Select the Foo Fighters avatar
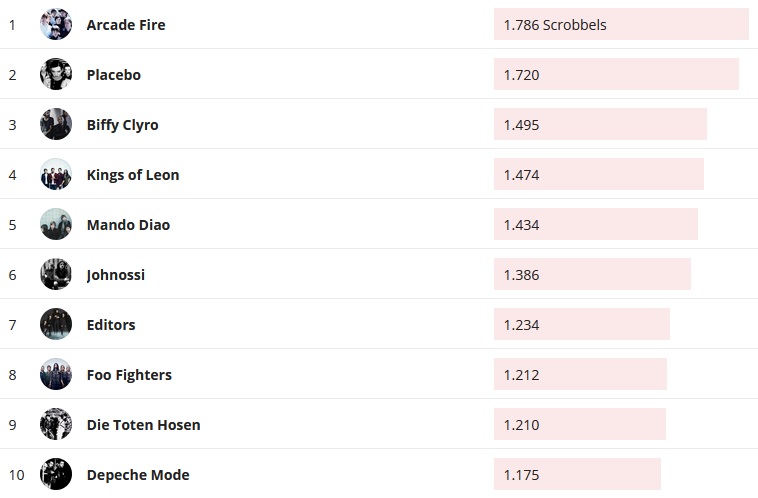The height and width of the screenshot is (498, 758). 56,374
